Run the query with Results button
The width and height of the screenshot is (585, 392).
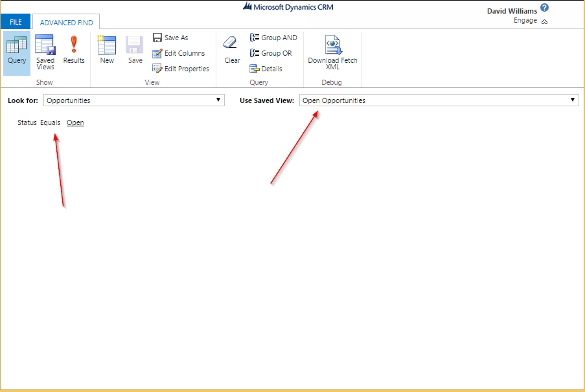point(74,50)
